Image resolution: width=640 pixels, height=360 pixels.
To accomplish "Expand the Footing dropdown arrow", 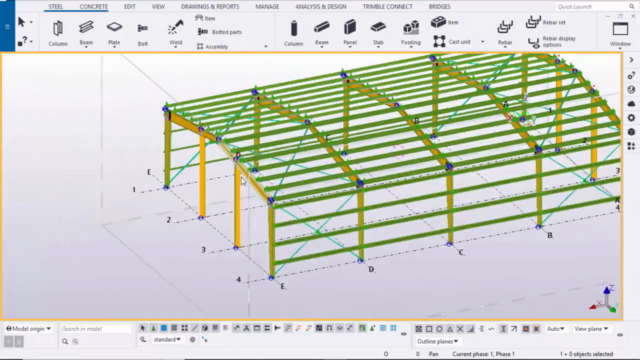I will pos(411,47).
